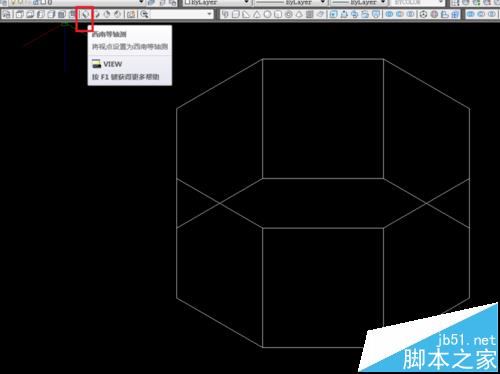
Task: Switch to Bottom view
Action: tap(30, 14)
